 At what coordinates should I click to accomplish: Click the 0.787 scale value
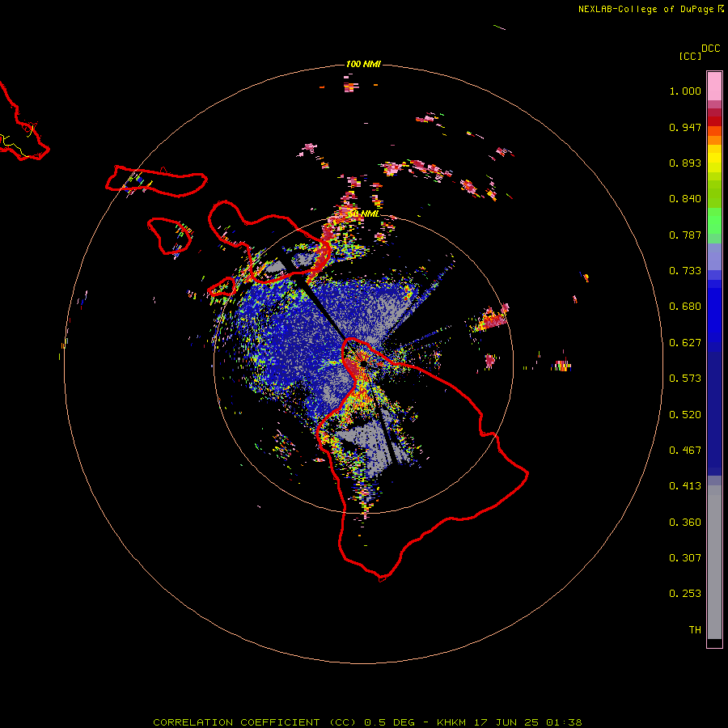click(x=685, y=235)
